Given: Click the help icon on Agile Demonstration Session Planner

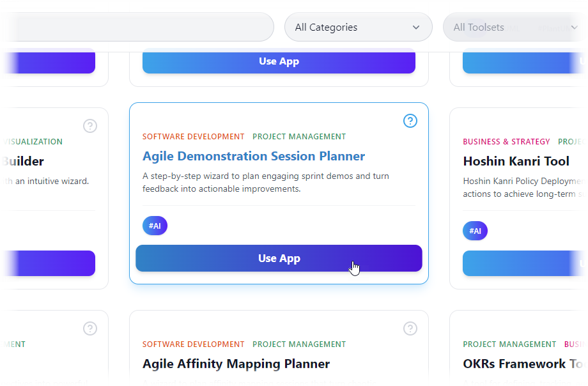Looking at the screenshot, I should tap(410, 120).
